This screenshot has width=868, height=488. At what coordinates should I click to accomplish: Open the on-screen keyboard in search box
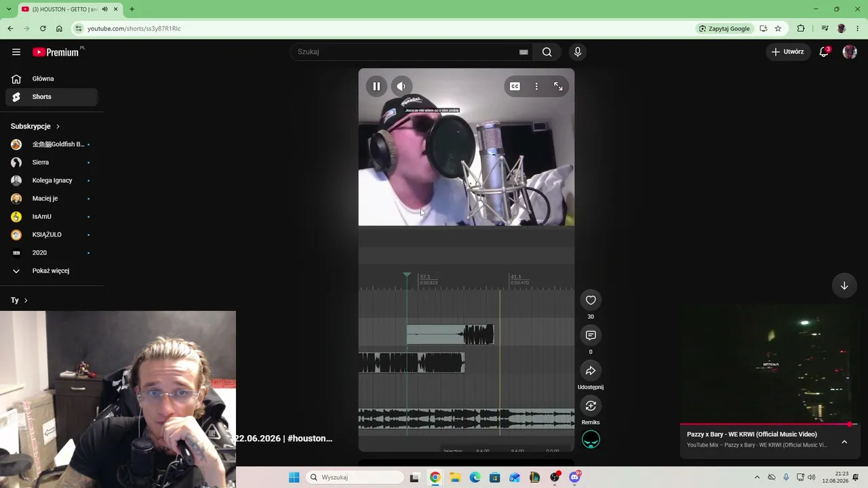(x=524, y=52)
